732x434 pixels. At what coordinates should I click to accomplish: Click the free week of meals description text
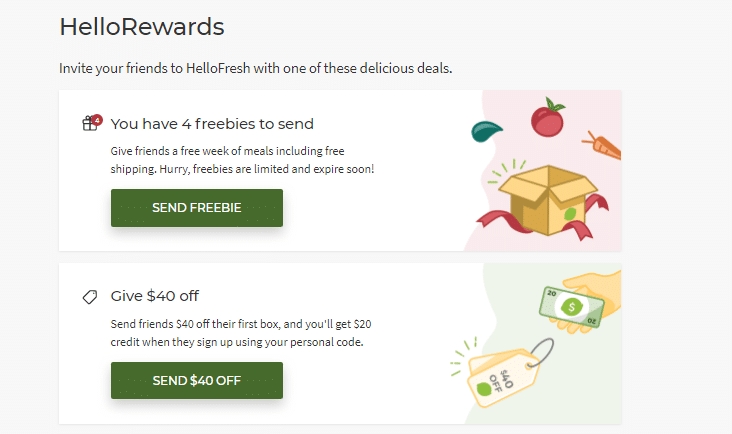pos(242,160)
